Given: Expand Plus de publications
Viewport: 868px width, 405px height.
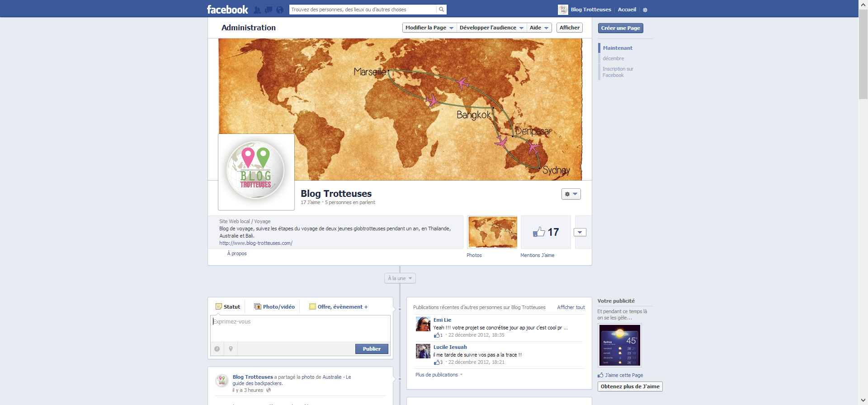Looking at the screenshot, I should pyautogui.click(x=439, y=375).
